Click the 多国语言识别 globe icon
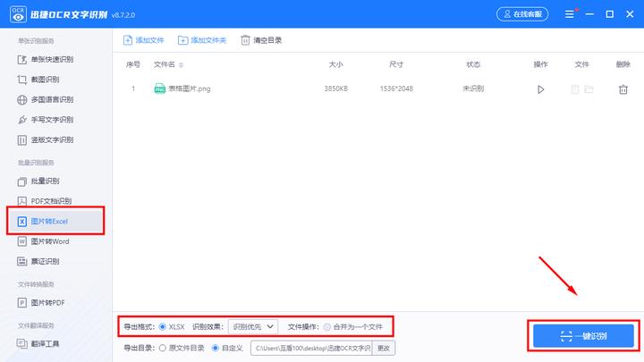The image size is (644, 362). point(22,100)
